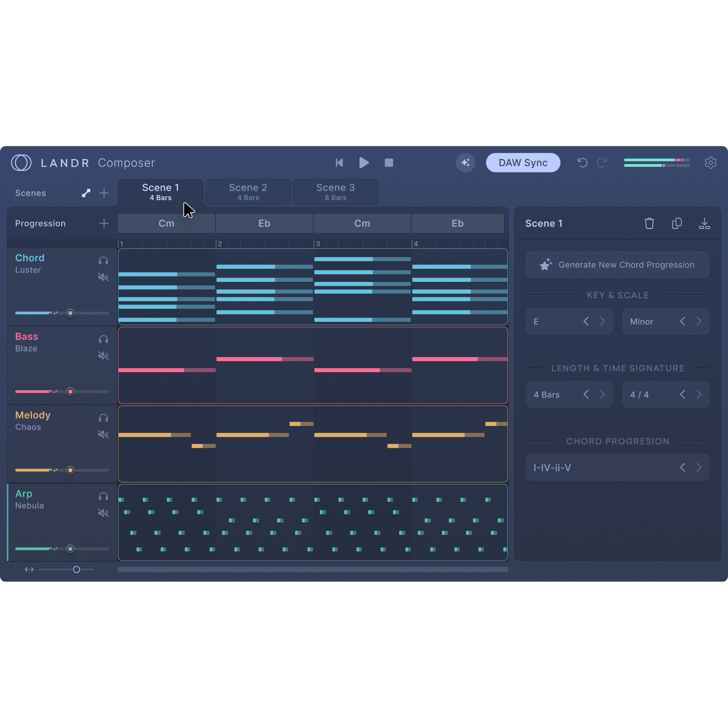
Task: Open previous scale option before Minor
Action: [682, 321]
